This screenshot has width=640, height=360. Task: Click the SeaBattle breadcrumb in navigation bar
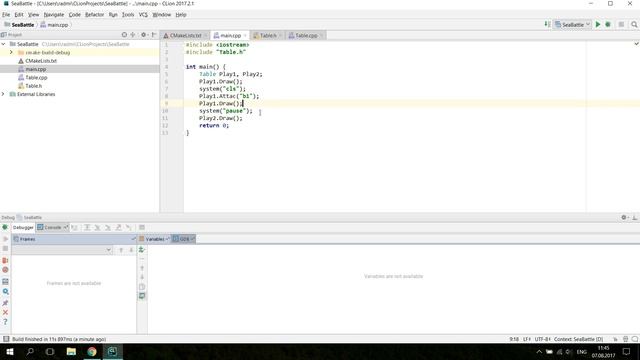point(19,25)
